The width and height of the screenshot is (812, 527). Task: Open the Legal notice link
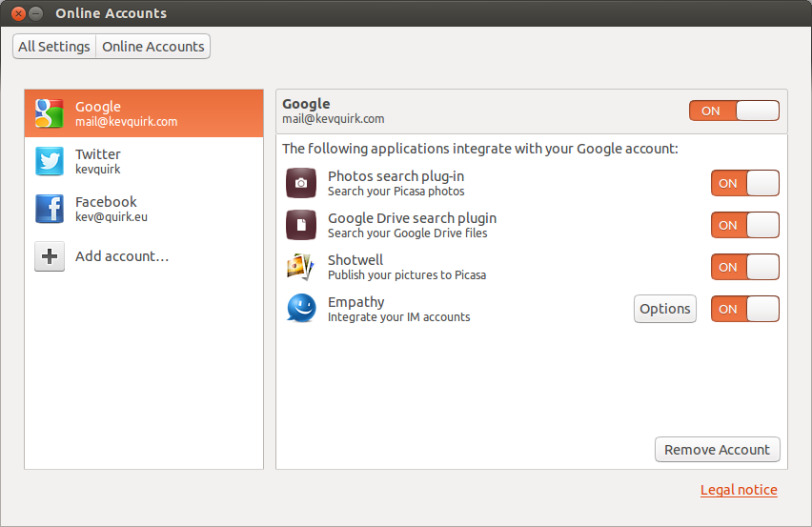[739, 490]
